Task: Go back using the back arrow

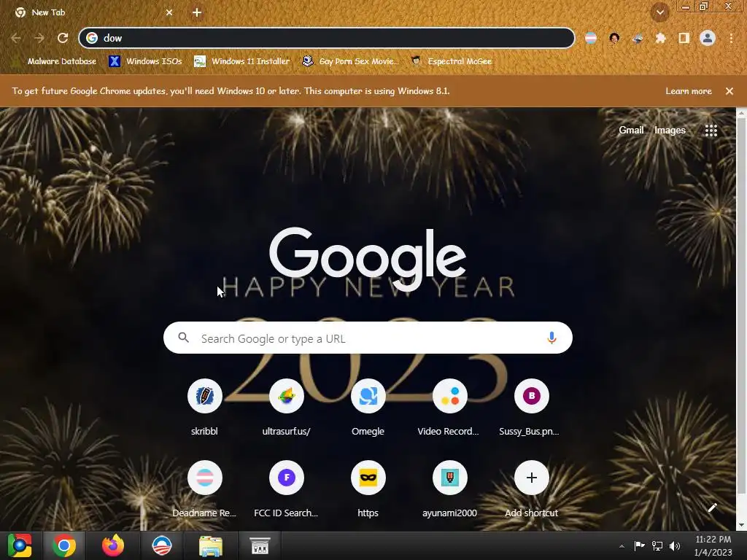Action: coord(16,38)
